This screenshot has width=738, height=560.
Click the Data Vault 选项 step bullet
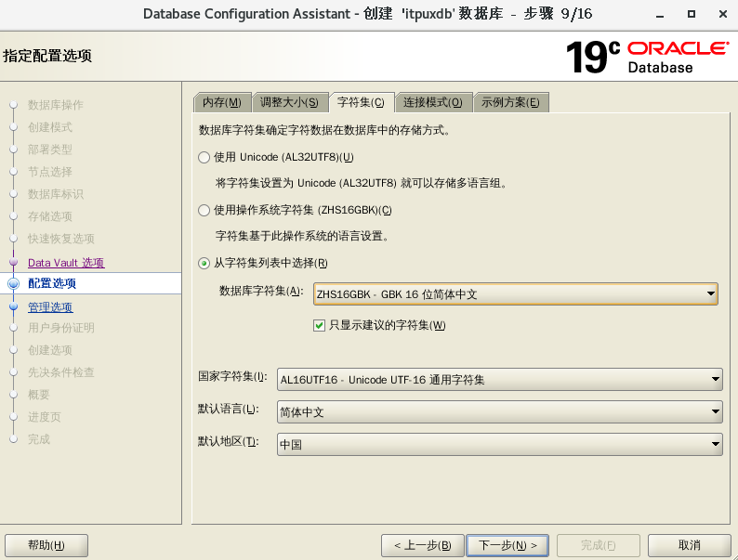14,262
